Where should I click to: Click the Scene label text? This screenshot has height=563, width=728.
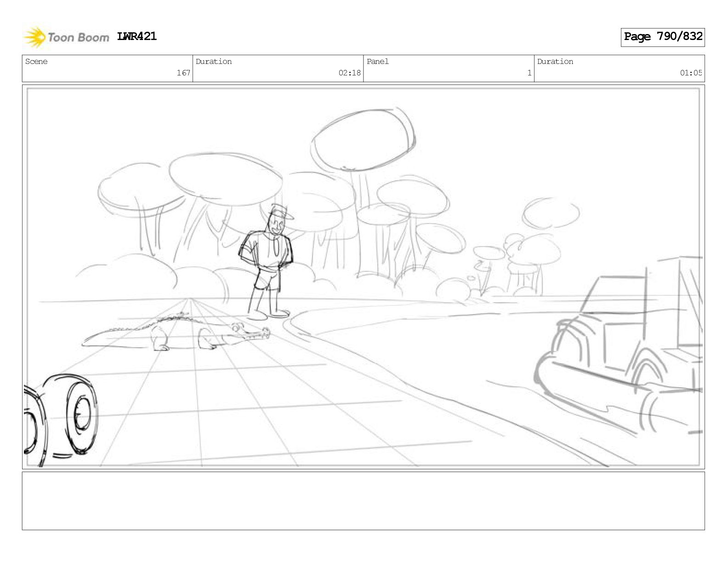point(36,62)
